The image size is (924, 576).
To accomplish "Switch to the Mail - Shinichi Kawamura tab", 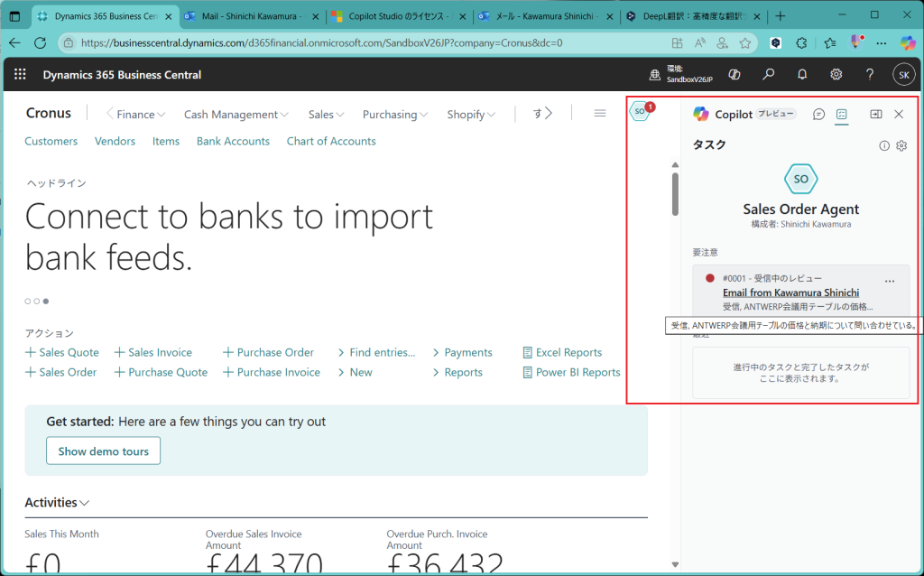I will click(253, 16).
